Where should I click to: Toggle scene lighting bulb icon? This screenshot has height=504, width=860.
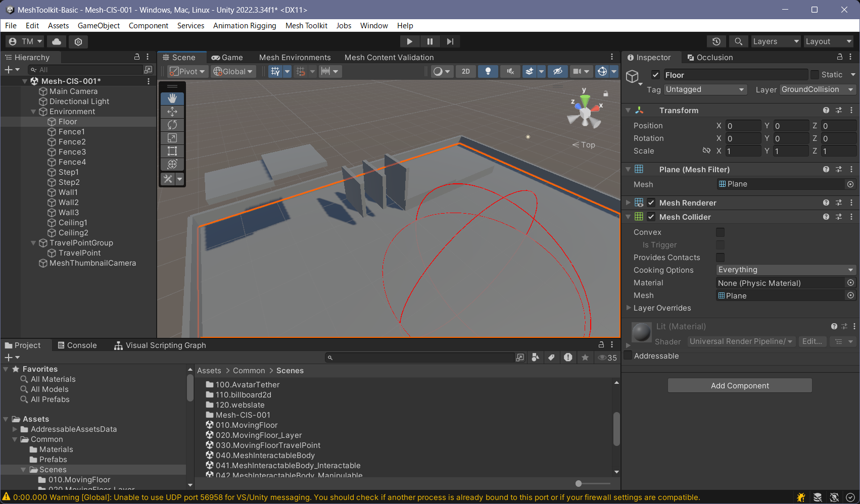[488, 71]
